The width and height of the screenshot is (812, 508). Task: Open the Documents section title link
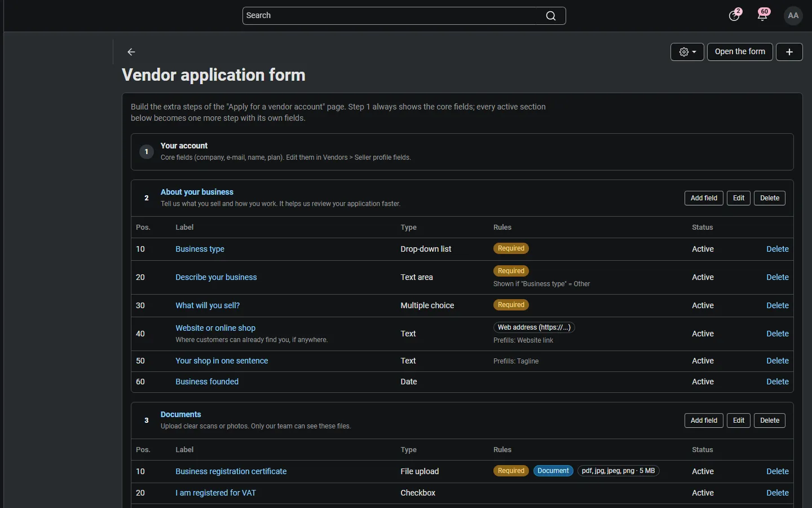coord(180,414)
